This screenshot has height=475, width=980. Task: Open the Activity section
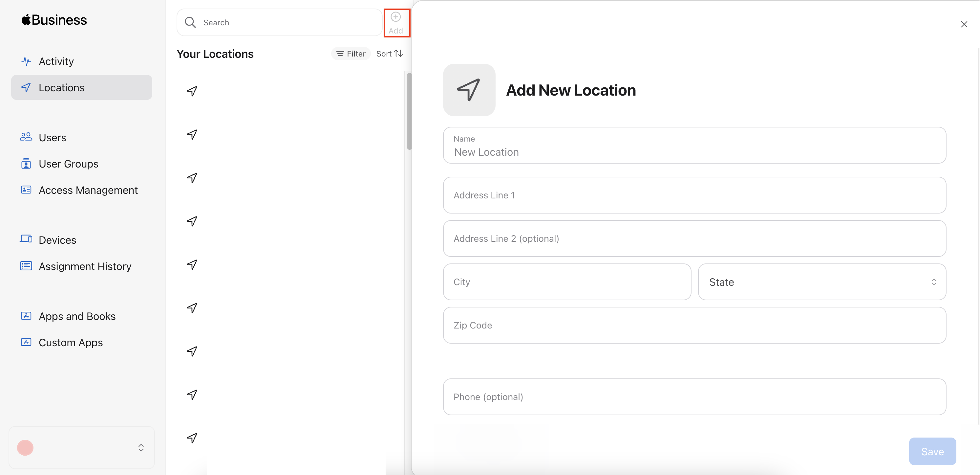56,61
